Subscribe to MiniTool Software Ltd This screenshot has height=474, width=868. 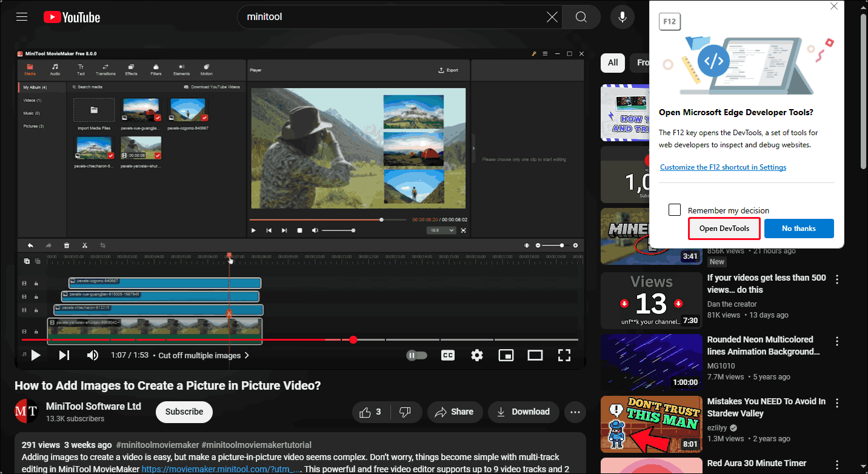[184, 412]
